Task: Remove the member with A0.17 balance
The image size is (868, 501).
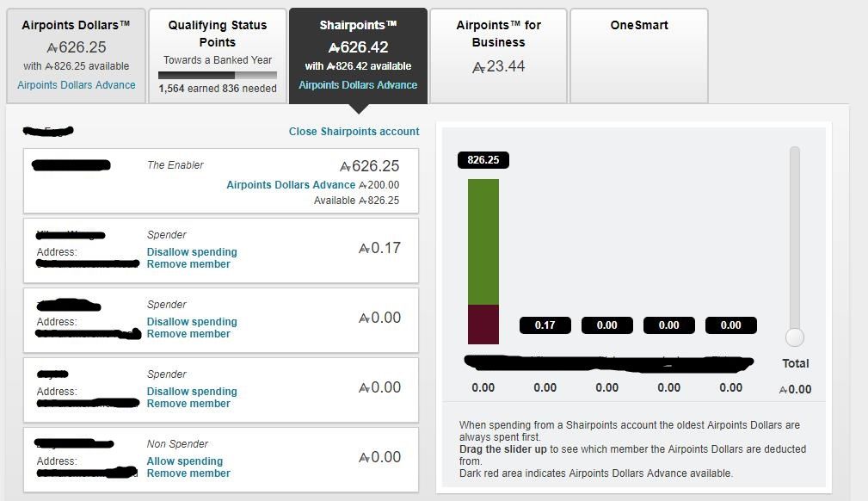Action: pos(188,263)
